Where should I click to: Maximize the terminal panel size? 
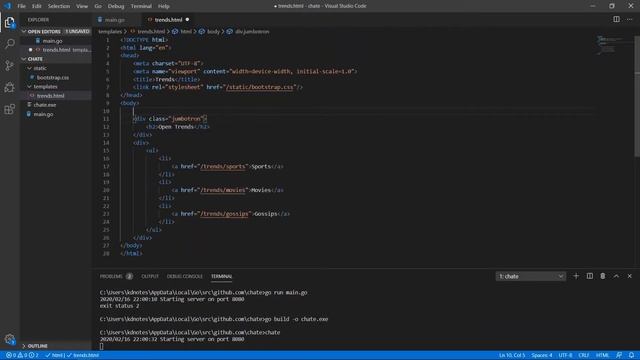pyautogui.click(x=616, y=276)
